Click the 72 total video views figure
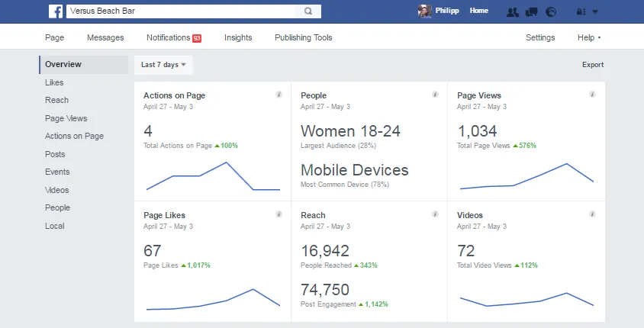644x328 pixels. pos(465,251)
